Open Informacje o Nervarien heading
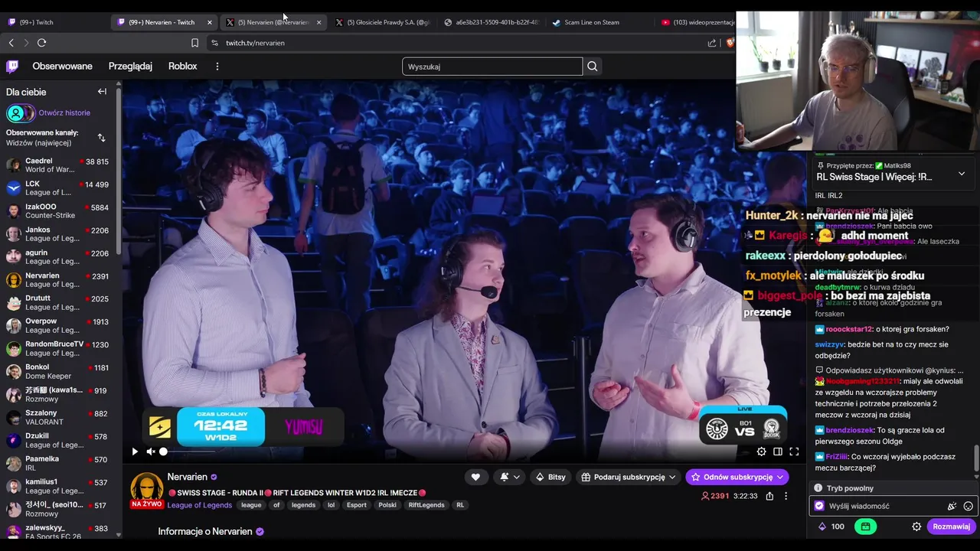The image size is (980, 551). (x=205, y=531)
